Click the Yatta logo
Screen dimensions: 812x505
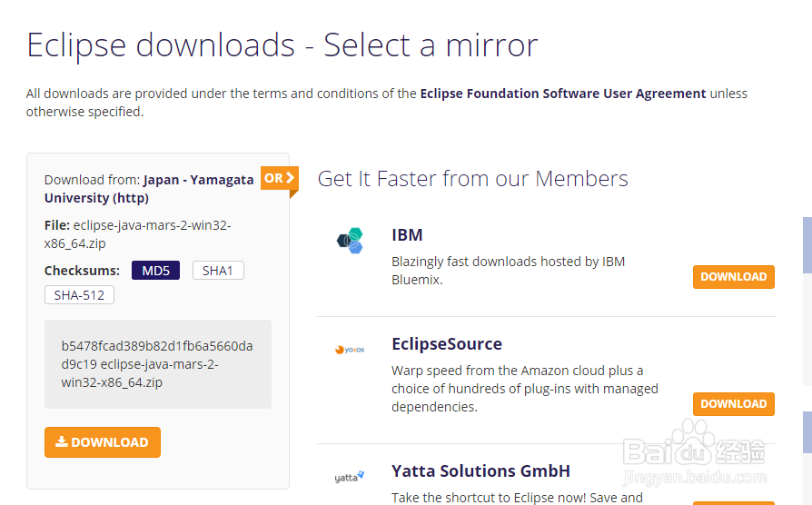click(350, 477)
